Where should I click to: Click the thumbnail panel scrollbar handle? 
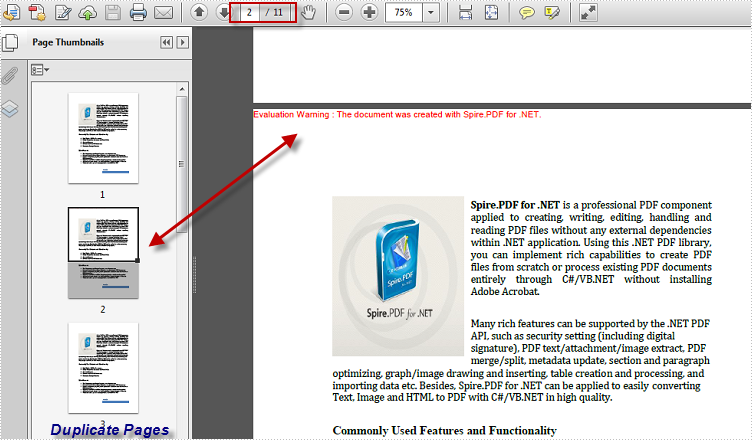[181, 164]
